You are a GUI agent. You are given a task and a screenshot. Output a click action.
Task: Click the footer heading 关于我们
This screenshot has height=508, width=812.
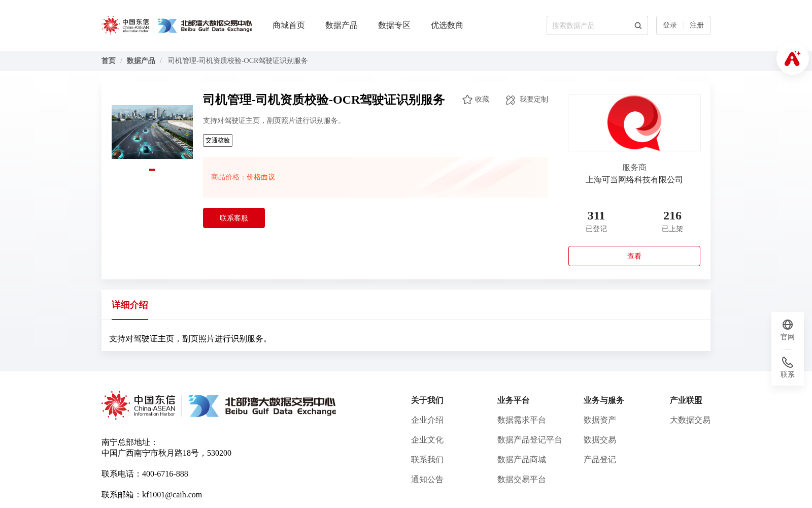tap(427, 400)
